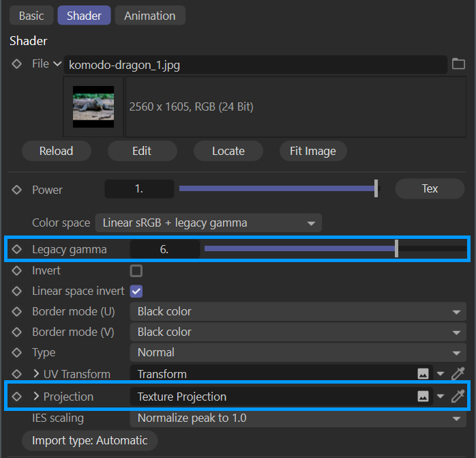Click keyframe diamond next to Legacy gamma

click(x=17, y=249)
